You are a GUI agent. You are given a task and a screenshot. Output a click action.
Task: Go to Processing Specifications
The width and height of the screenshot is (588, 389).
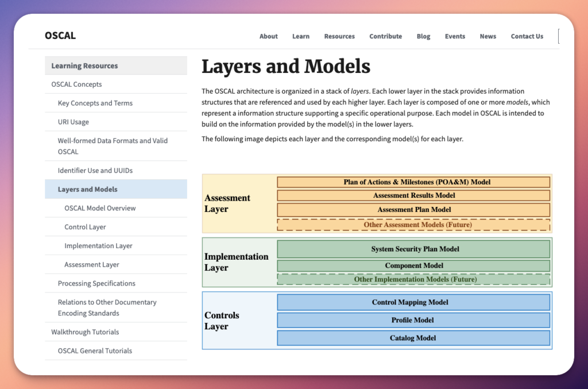click(96, 283)
